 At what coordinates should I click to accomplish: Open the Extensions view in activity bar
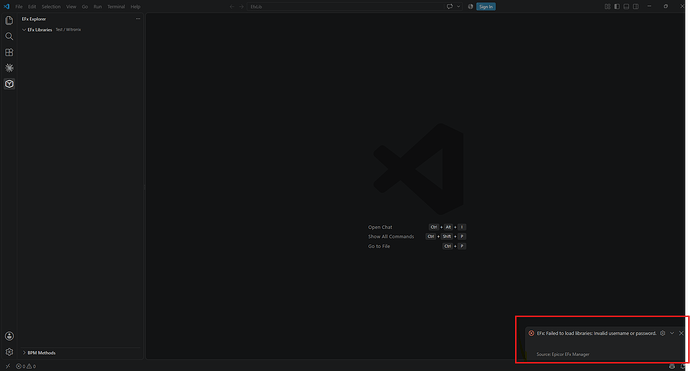click(x=9, y=52)
